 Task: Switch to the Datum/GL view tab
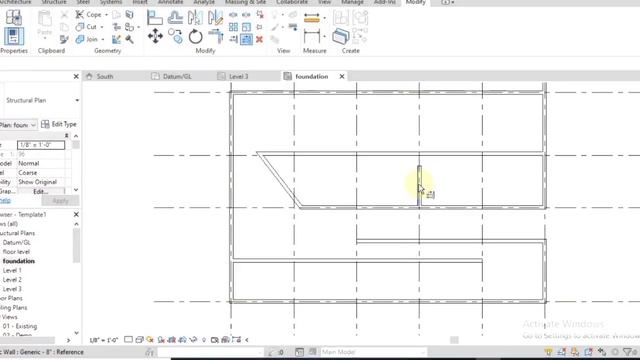(x=177, y=76)
